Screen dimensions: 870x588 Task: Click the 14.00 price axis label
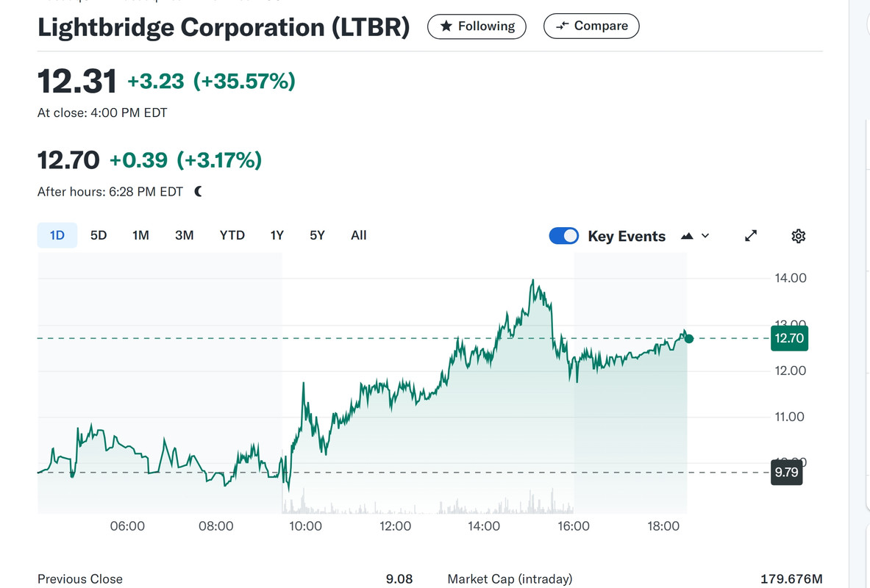(x=790, y=278)
